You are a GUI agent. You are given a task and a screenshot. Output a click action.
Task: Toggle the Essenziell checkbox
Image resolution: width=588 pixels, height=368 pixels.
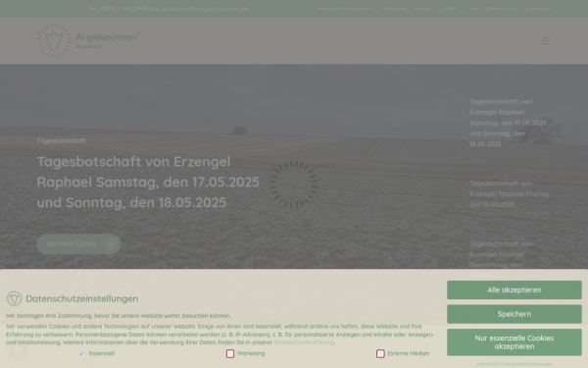pos(81,353)
